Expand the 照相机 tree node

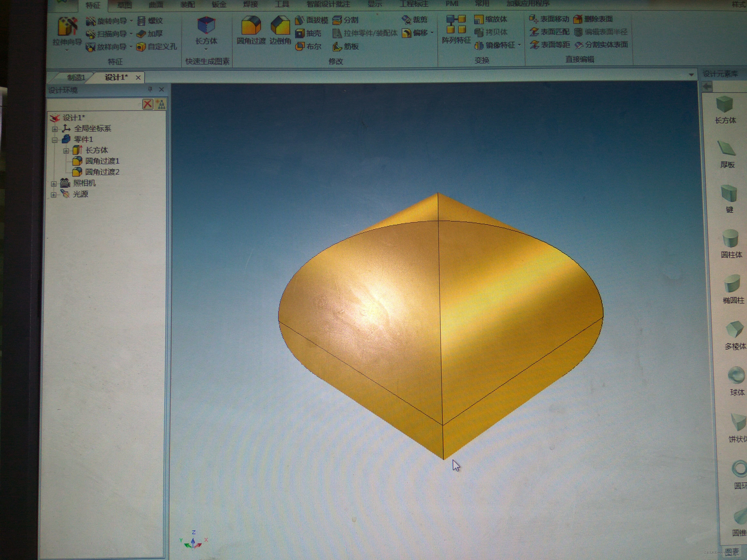pos(54,184)
